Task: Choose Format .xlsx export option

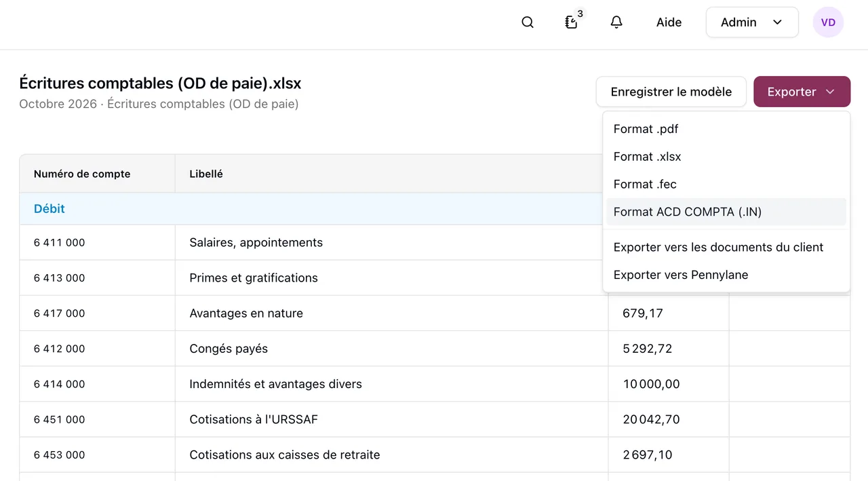Action: pos(726,157)
